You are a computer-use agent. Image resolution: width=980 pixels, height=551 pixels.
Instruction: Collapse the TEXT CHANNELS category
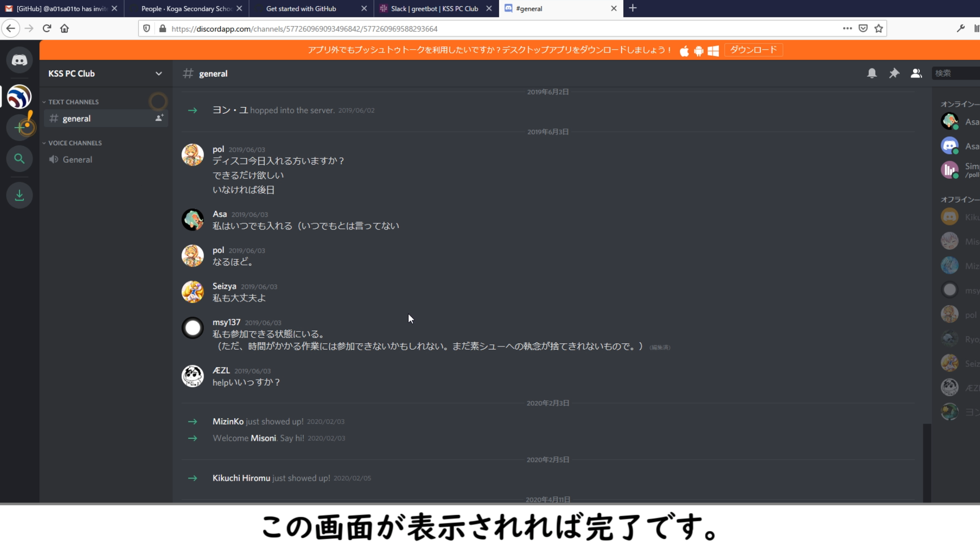[73, 102]
